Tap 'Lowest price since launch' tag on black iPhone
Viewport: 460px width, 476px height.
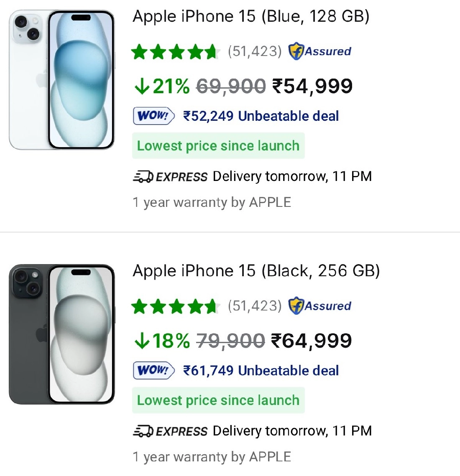(218, 400)
